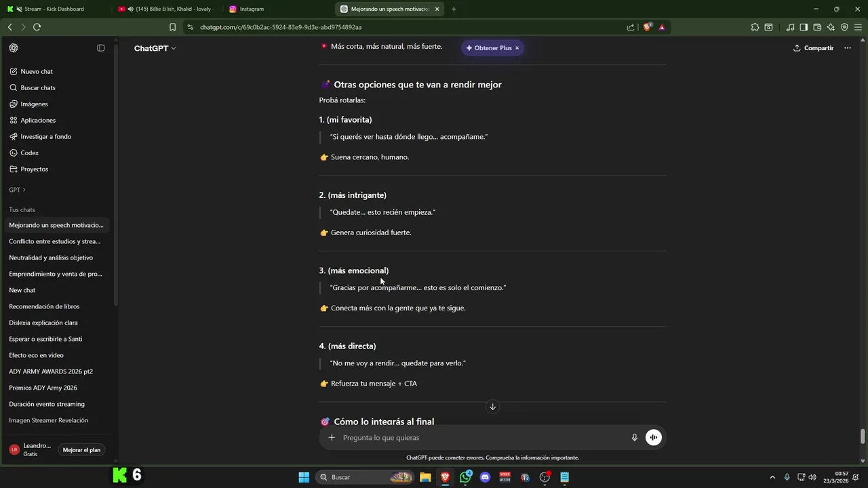Open chat Esperar o escribirle a Santi
The width and height of the screenshot is (868, 488).
[57, 339]
